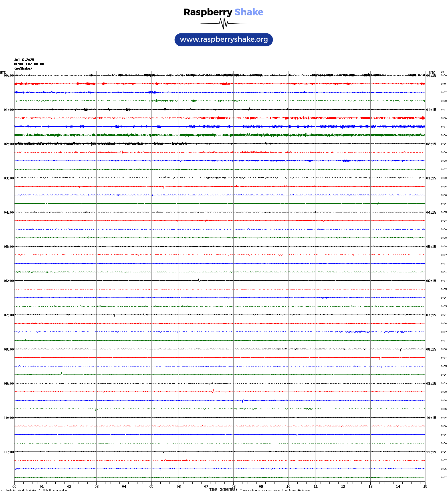Click minute tick label 13 on bottom axis
448x494 pixels.
click(370, 487)
